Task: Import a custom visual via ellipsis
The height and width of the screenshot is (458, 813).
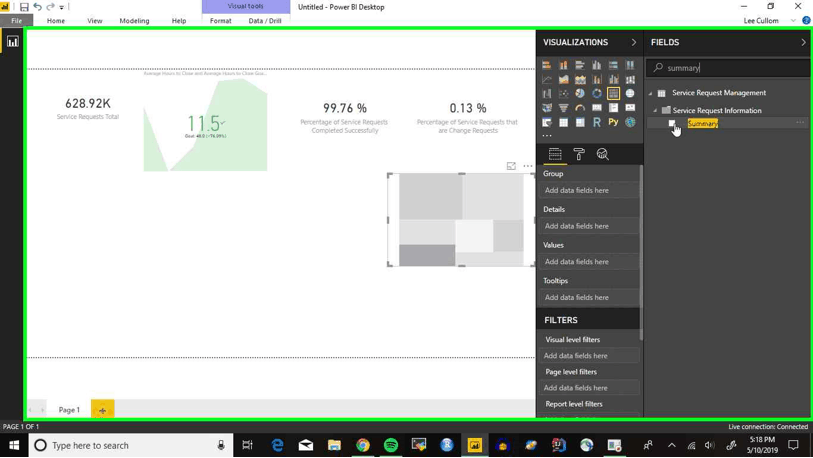Action: tap(547, 135)
